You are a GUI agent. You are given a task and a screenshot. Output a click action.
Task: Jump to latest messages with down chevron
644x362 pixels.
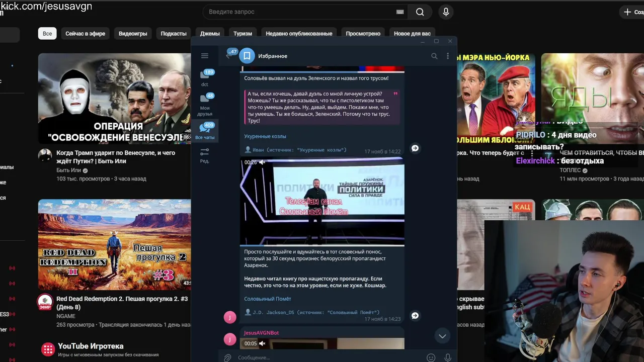pyautogui.click(x=442, y=336)
